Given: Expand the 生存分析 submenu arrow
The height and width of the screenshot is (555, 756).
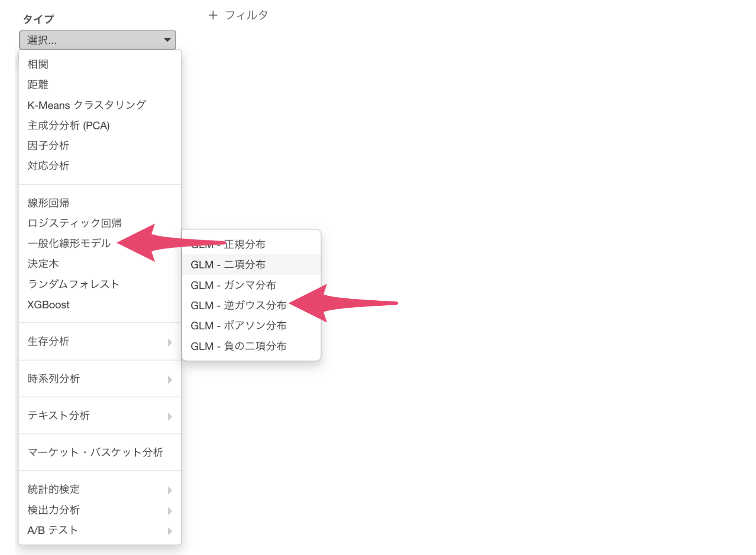Looking at the screenshot, I should point(170,342).
